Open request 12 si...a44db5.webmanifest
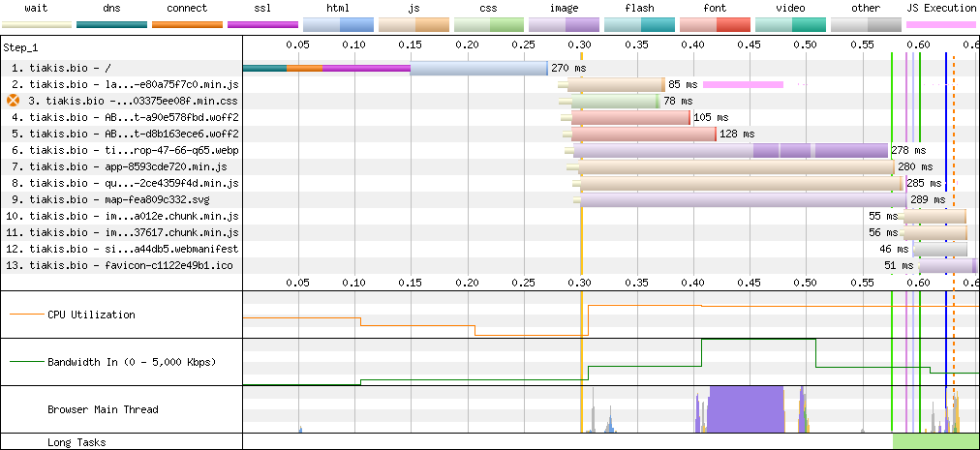Image resolution: width=980 pixels, height=450 pixels. (122, 249)
